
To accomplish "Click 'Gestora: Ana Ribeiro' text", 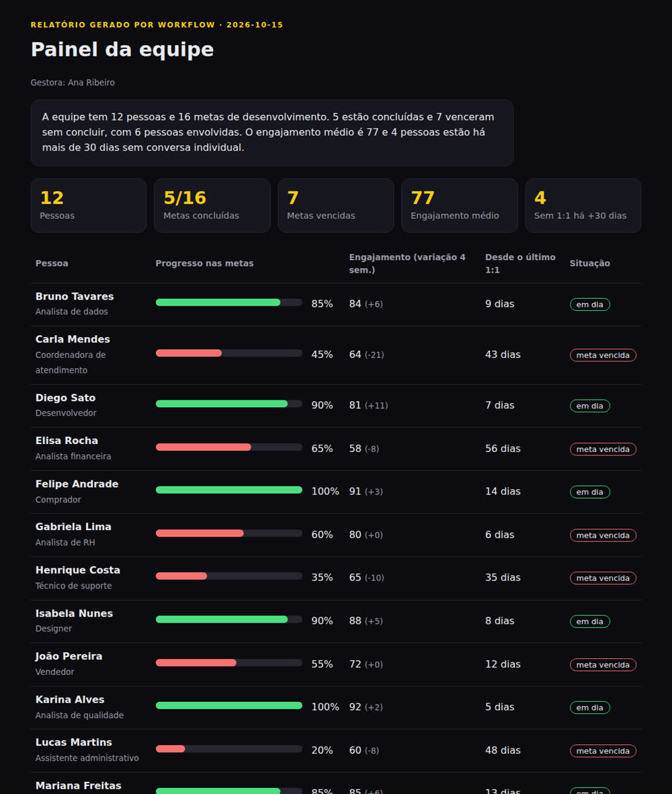I will [73, 83].
